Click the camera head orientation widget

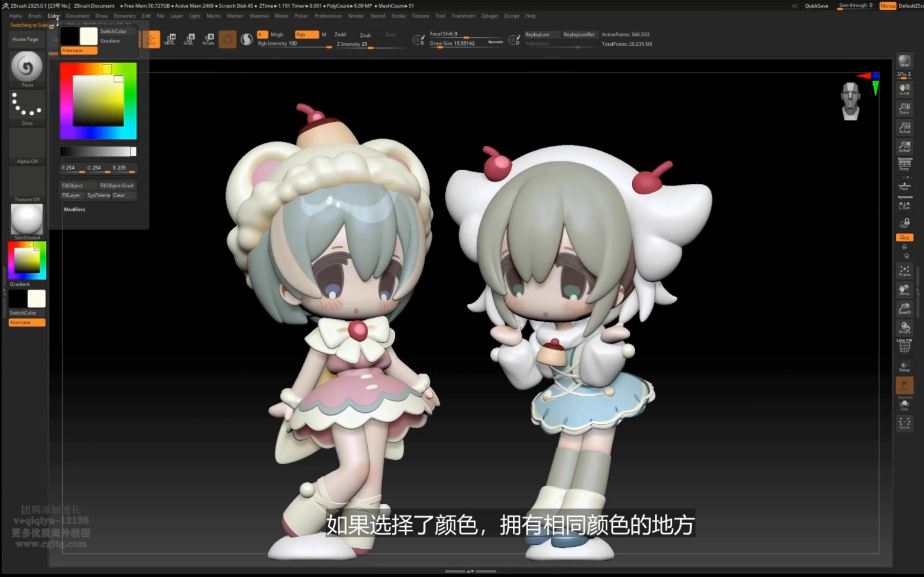[851, 101]
